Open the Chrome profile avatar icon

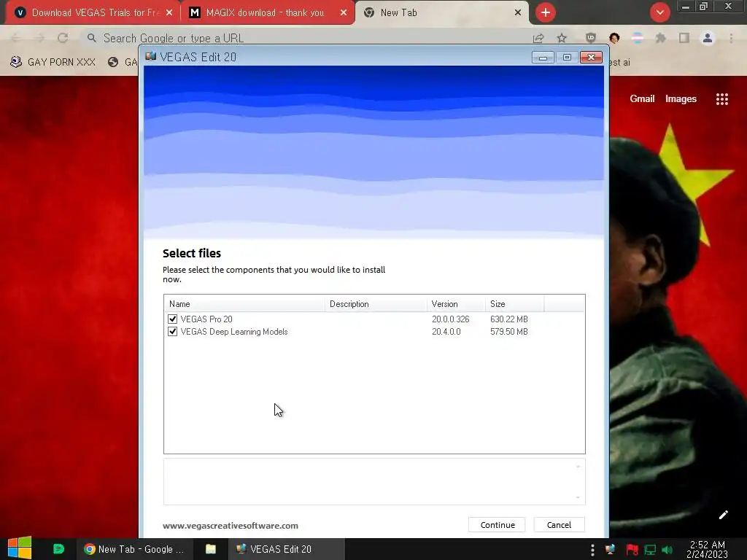708,38
